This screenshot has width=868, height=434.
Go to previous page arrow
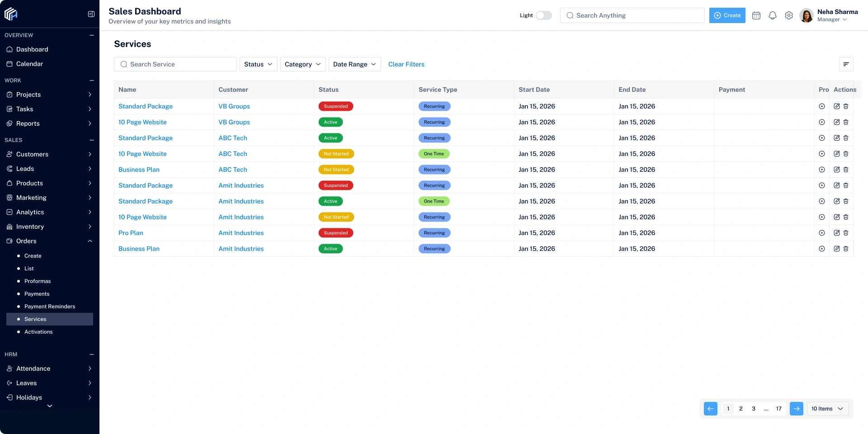711,409
